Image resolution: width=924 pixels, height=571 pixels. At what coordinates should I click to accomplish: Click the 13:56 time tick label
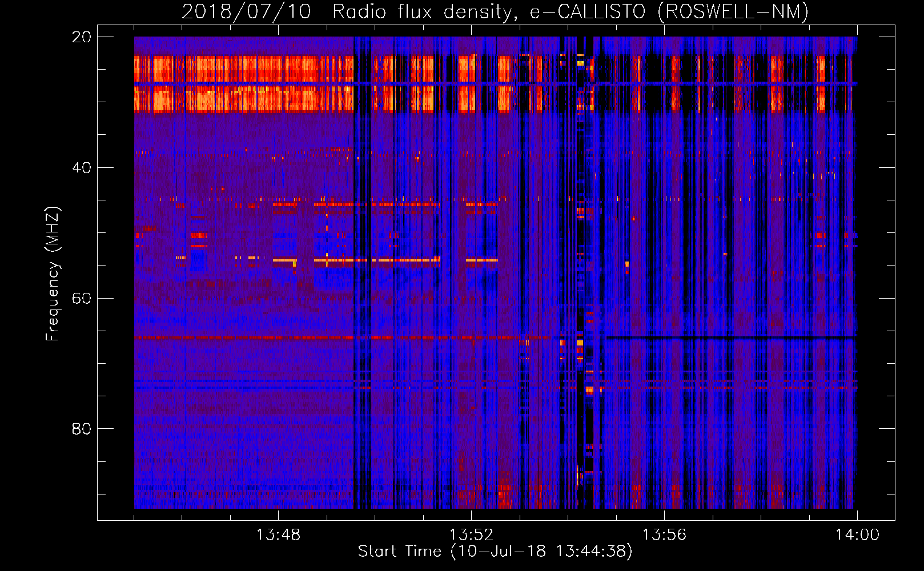[x=664, y=535]
